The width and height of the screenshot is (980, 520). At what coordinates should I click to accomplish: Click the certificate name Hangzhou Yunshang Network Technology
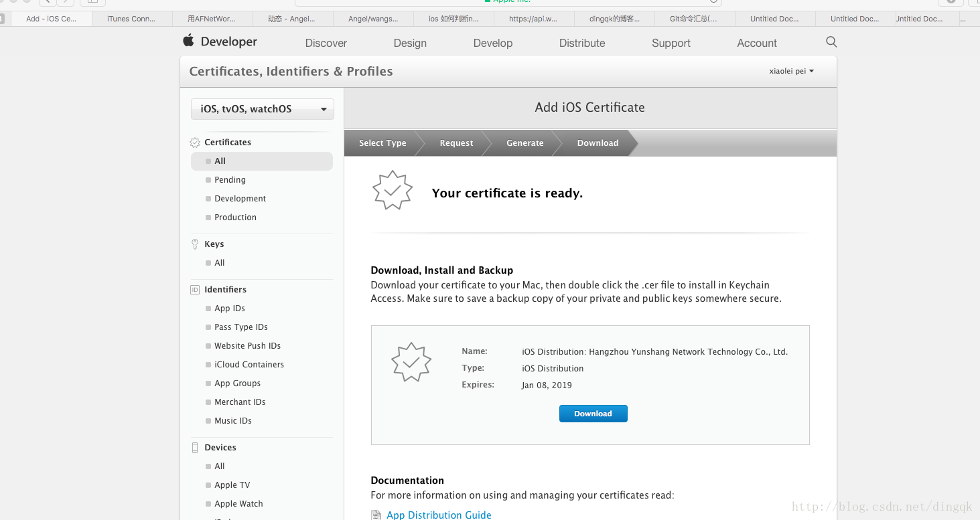tap(654, 352)
